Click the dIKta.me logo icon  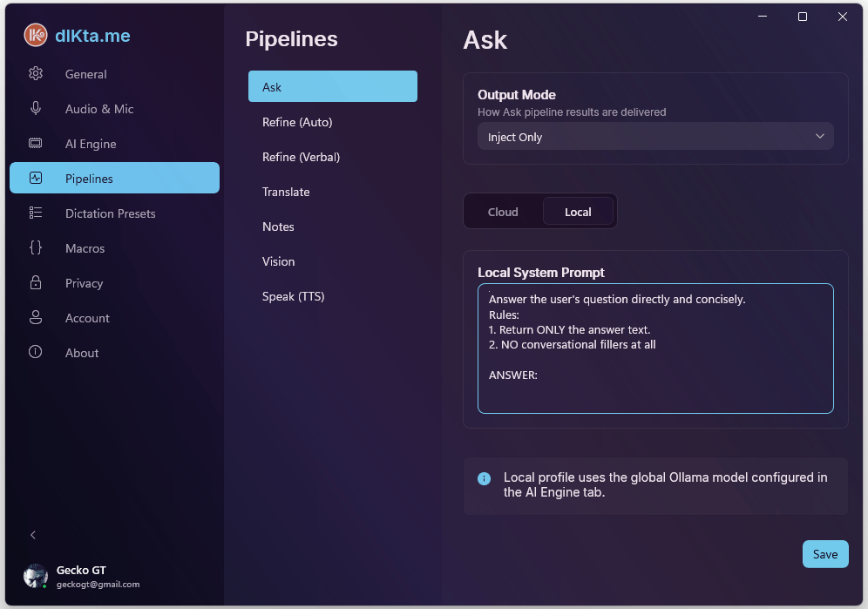[x=36, y=35]
